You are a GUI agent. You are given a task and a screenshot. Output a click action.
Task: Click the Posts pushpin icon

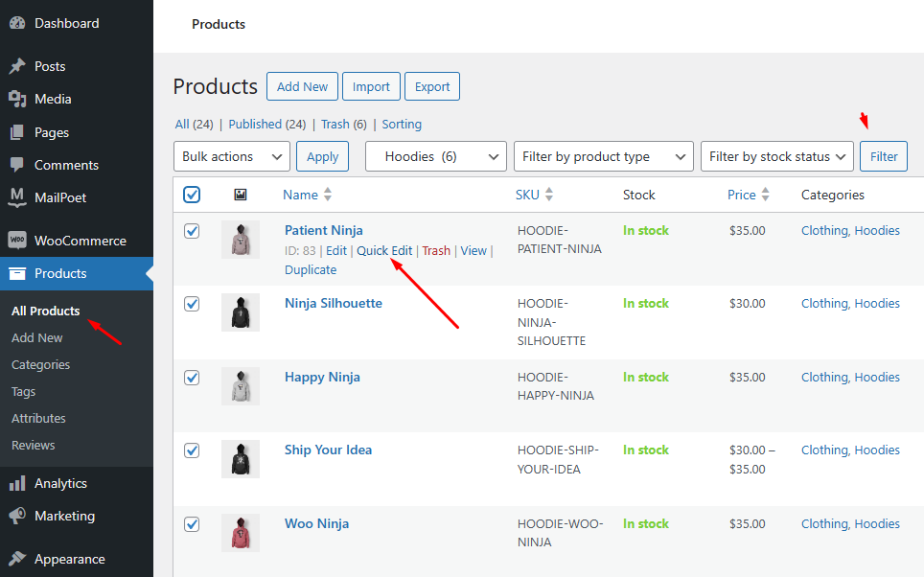(x=17, y=66)
